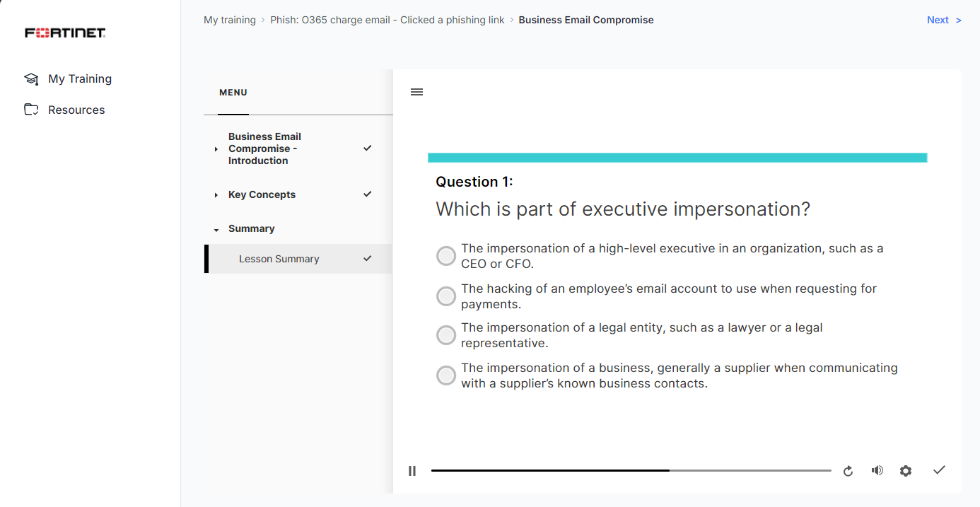Image resolution: width=980 pixels, height=507 pixels.
Task: Select the hacked employee email account answer
Action: 446,296
